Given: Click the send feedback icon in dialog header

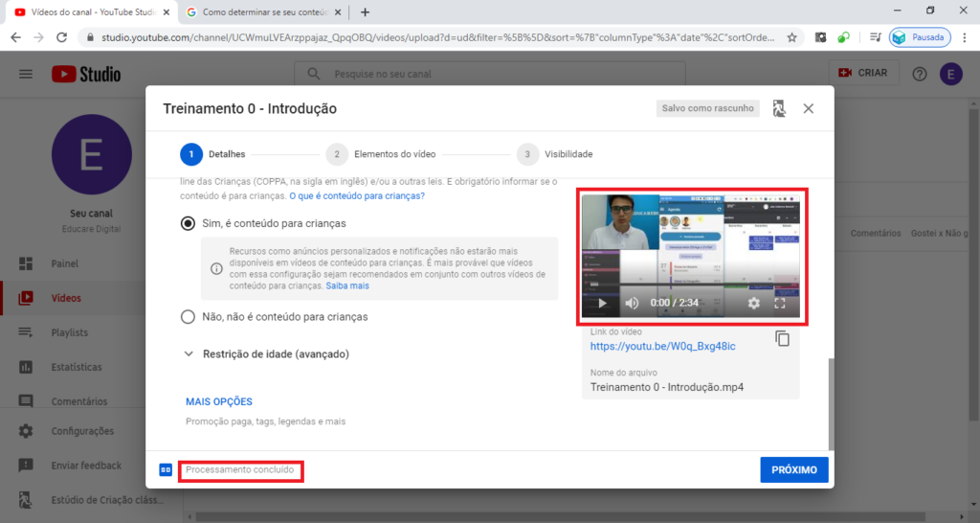Looking at the screenshot, I should 779,108.
